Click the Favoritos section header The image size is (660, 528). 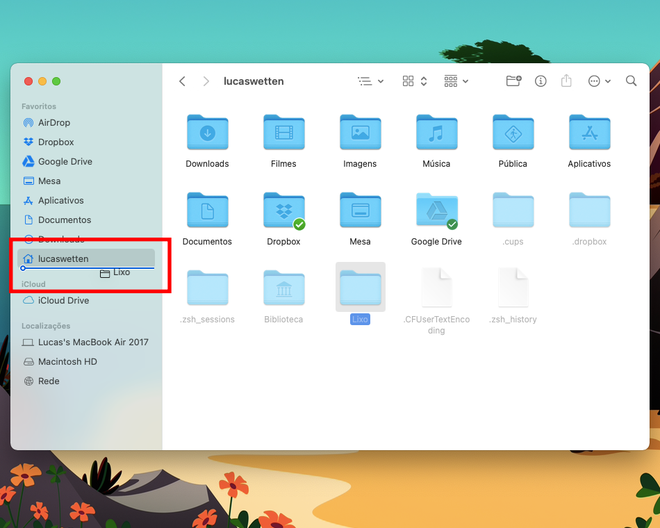click(x=39, y=106)
